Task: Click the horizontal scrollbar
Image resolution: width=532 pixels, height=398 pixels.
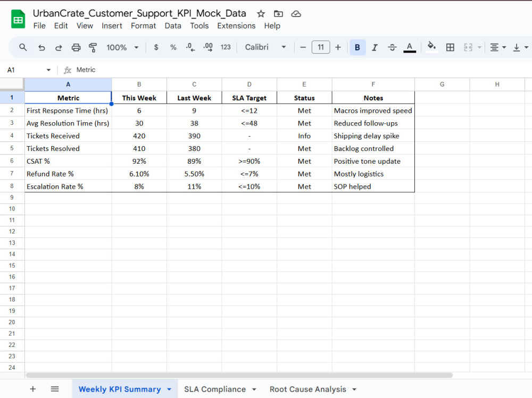Action: 239,375
